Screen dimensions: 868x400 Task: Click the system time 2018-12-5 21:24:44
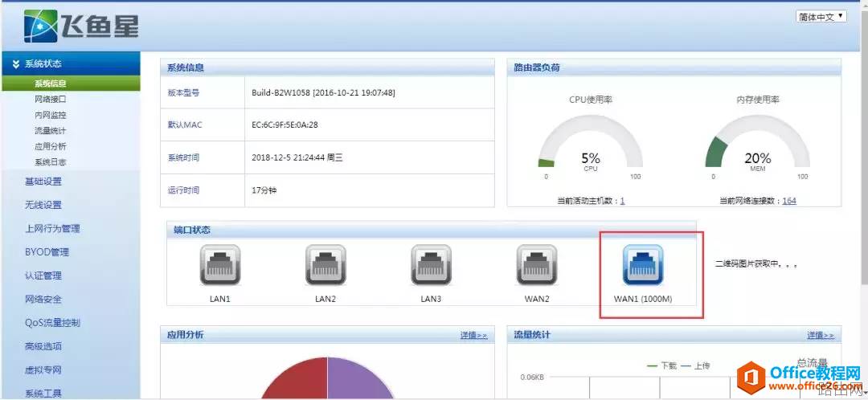coord(297,157)
